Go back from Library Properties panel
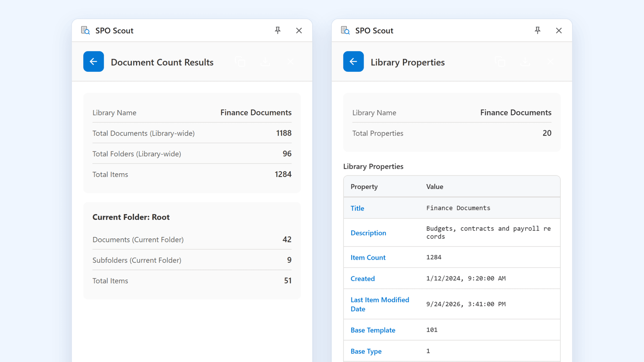The height and width of the screenshot is (362, 644). click(x=353, y=61)
